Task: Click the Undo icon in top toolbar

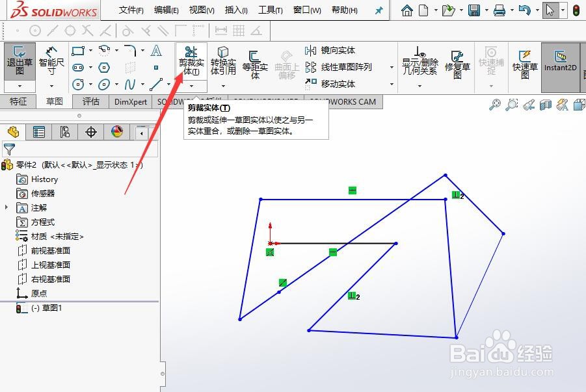Action: click(525, 10)
